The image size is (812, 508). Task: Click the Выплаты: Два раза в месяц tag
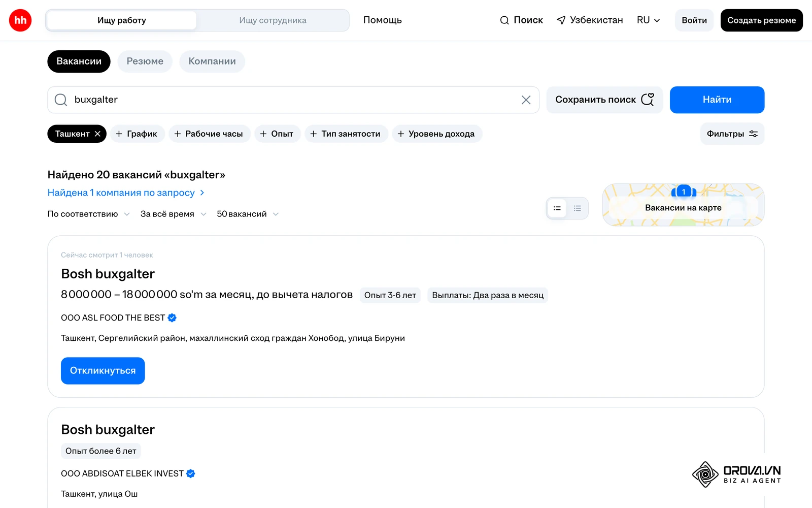click(488, 295)
